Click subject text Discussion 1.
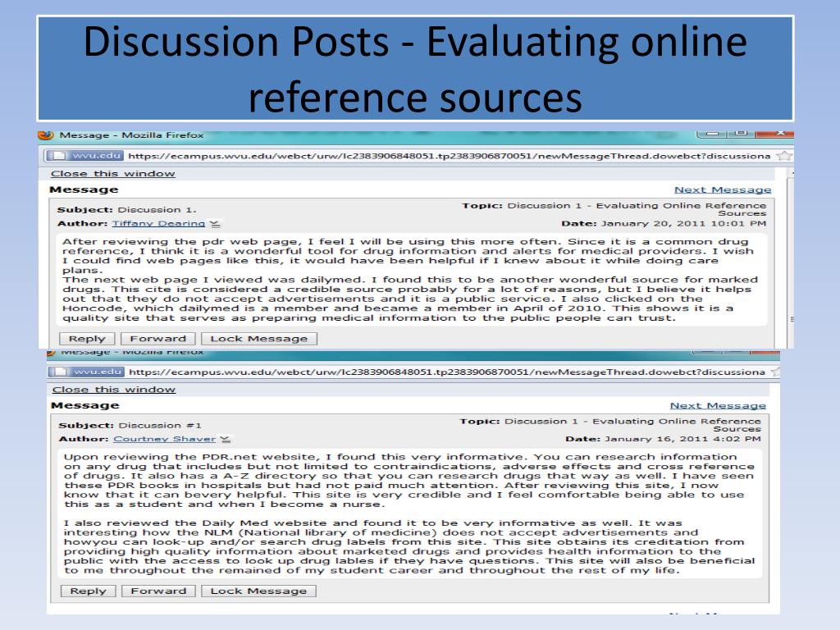Image resolution: width=840 pixels, height=630 pixels. tap(157, 209)
